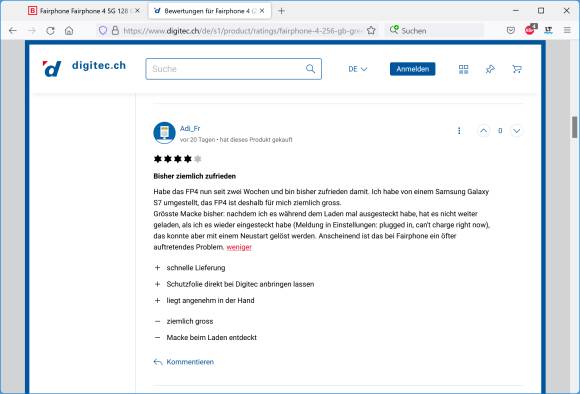Click the vor 20 Tagen timestamp

click(197, 139)
